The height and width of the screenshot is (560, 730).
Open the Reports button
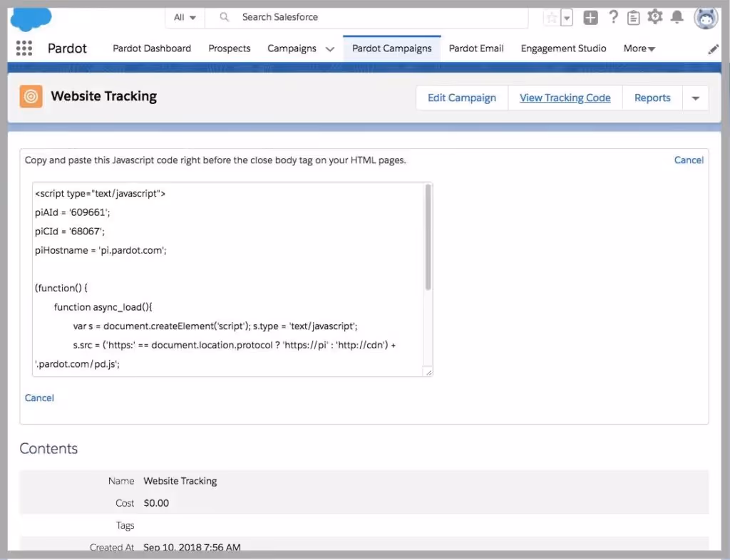tap(652, 98)
